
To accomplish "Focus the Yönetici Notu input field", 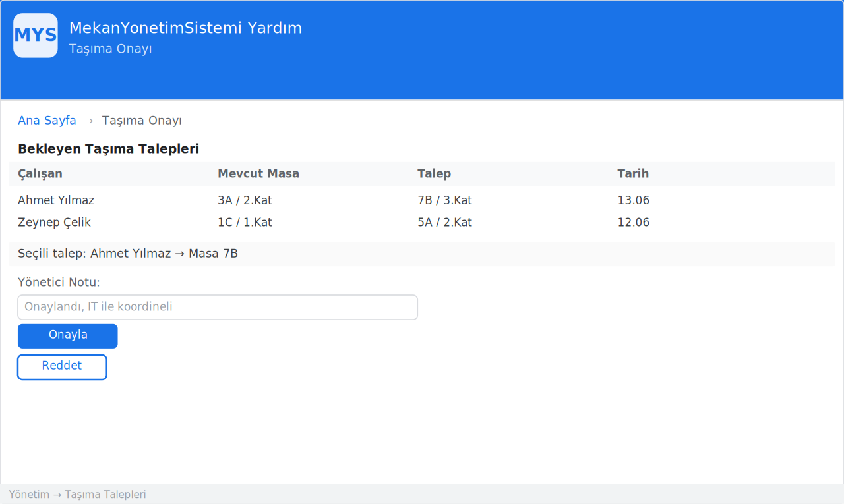I will point(218,307).
